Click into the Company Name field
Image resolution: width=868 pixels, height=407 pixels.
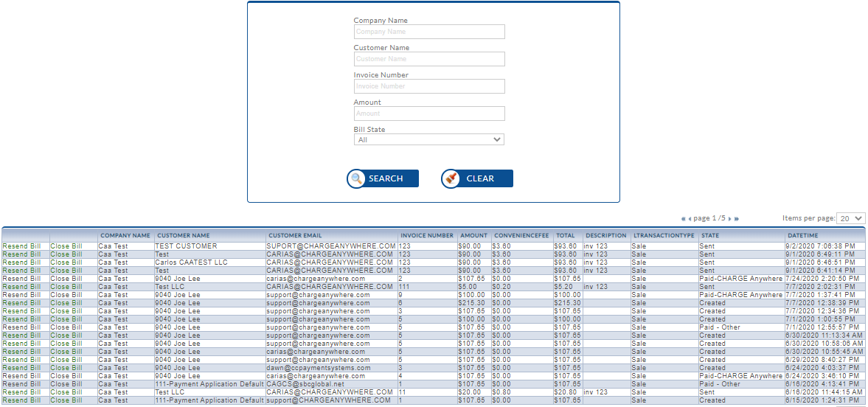click(x=428, y=32)
